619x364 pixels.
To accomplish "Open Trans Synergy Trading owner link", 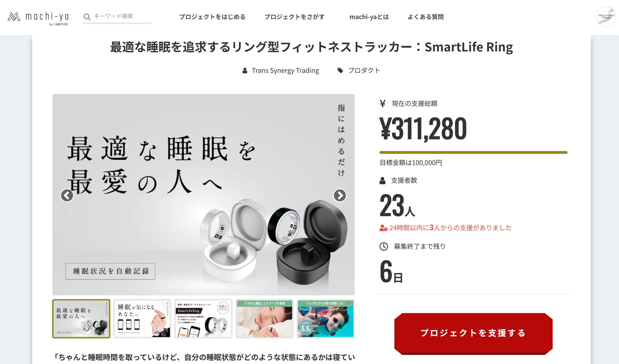I will point(285,71).
